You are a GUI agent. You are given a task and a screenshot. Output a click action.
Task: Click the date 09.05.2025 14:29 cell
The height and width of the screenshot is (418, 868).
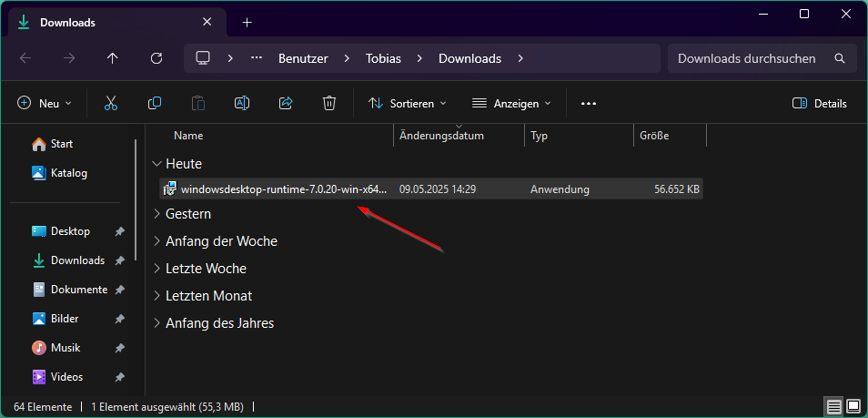438,189
